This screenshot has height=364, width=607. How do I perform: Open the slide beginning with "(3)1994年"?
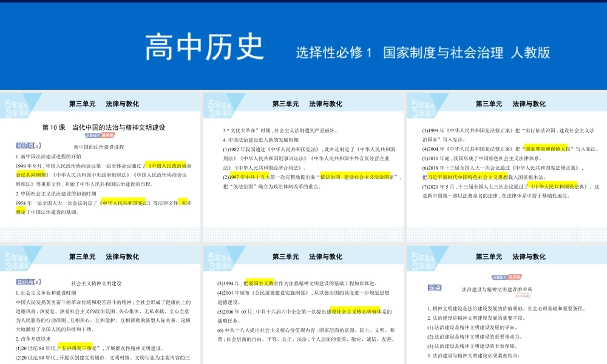[x=303, y=305]
